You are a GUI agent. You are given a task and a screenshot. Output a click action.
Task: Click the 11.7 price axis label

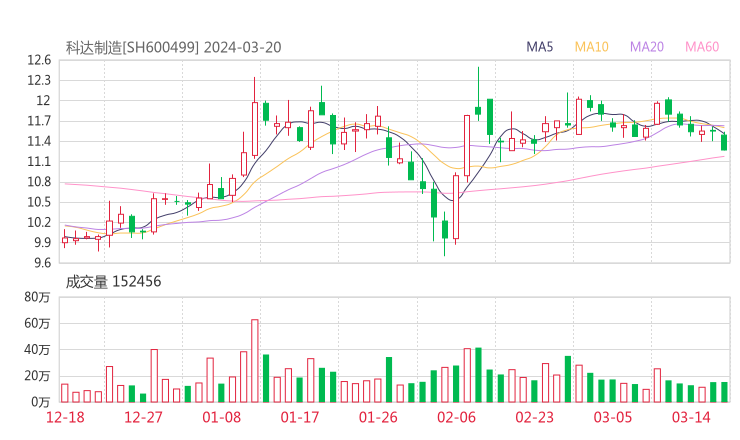[x=39, y=121]
